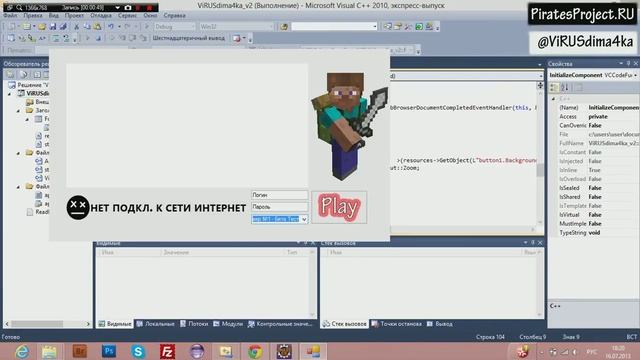Switch to the Видимые tab

(115, 324)
